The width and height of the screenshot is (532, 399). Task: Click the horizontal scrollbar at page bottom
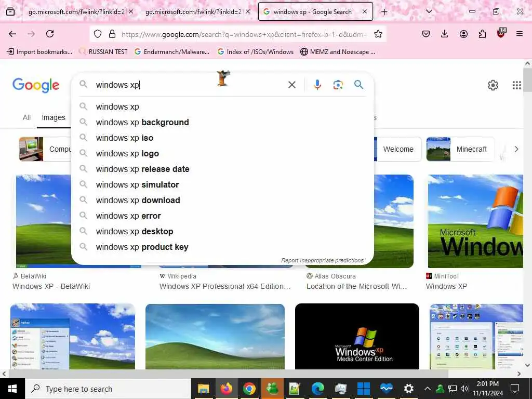tap(228, 374)
